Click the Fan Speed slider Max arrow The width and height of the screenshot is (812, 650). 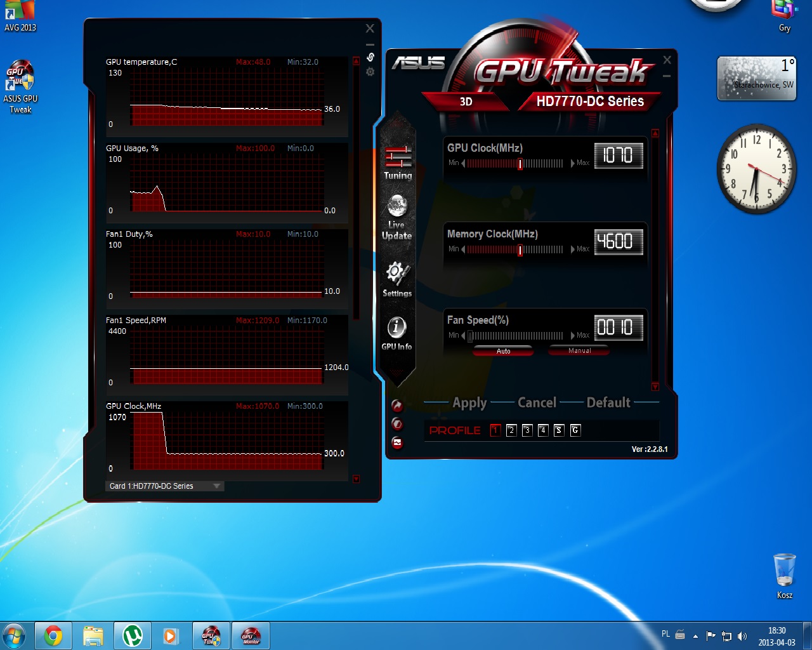(572, 336)
